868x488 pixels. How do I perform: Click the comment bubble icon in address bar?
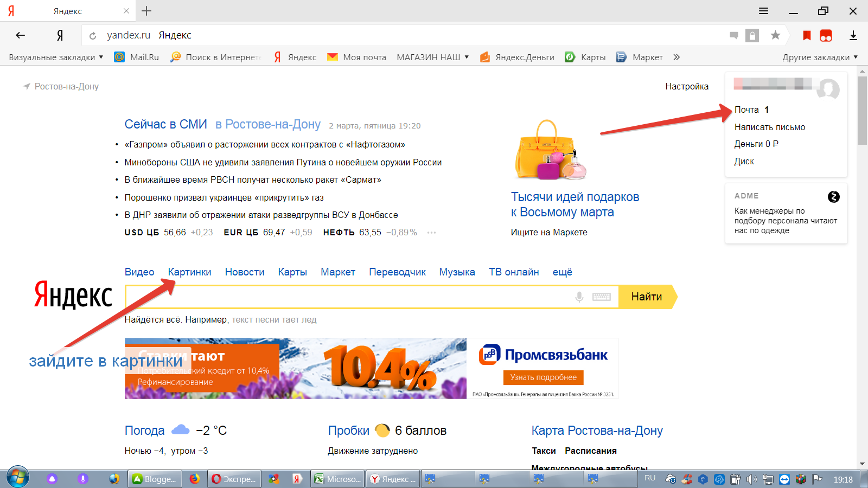point(734,35)
